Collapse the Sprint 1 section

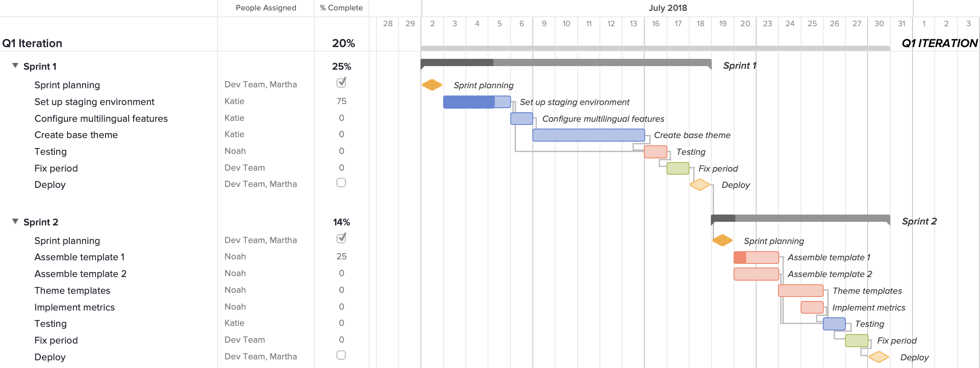point(15,65)
